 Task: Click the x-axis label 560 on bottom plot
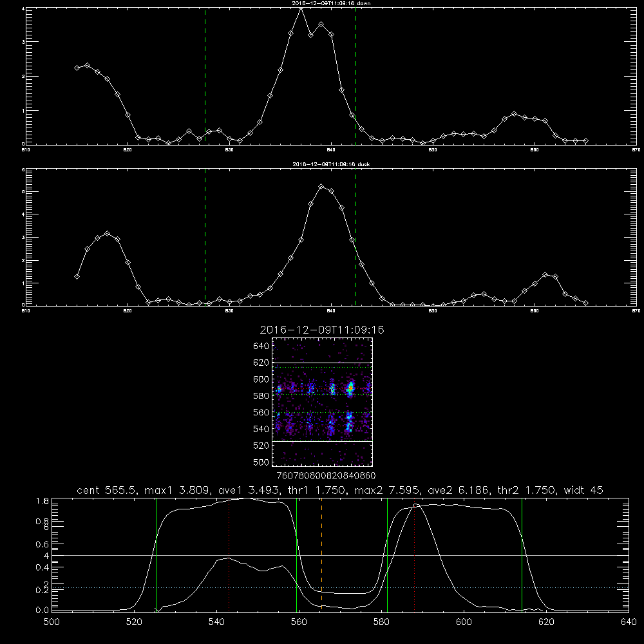coord(299,621)
